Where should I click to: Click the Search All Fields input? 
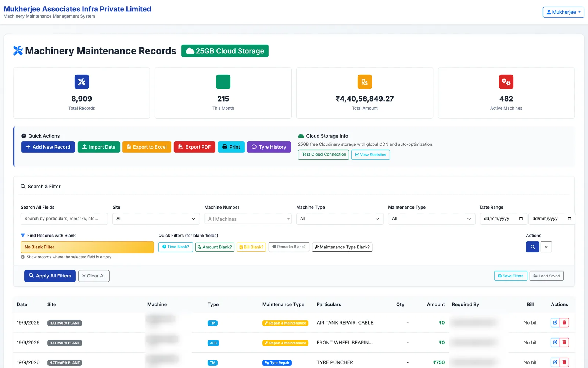pyautogui.click(x=64, y=219)
